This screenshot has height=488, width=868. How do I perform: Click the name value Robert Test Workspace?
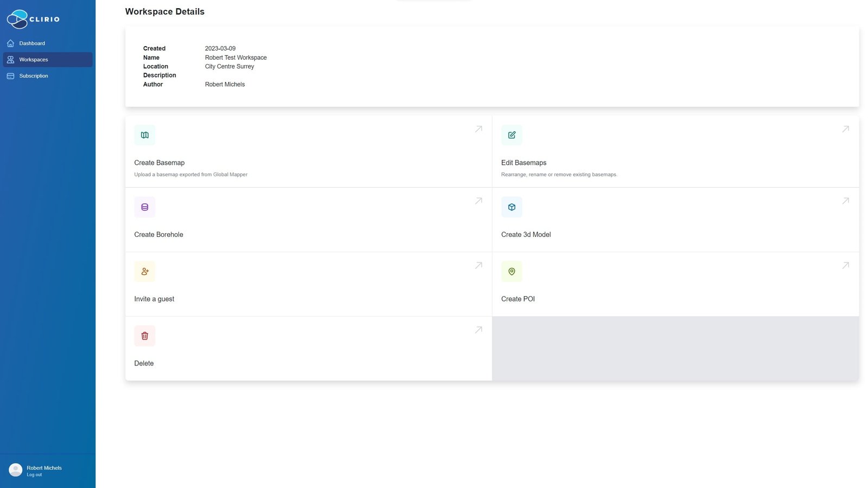click(236, 57)
